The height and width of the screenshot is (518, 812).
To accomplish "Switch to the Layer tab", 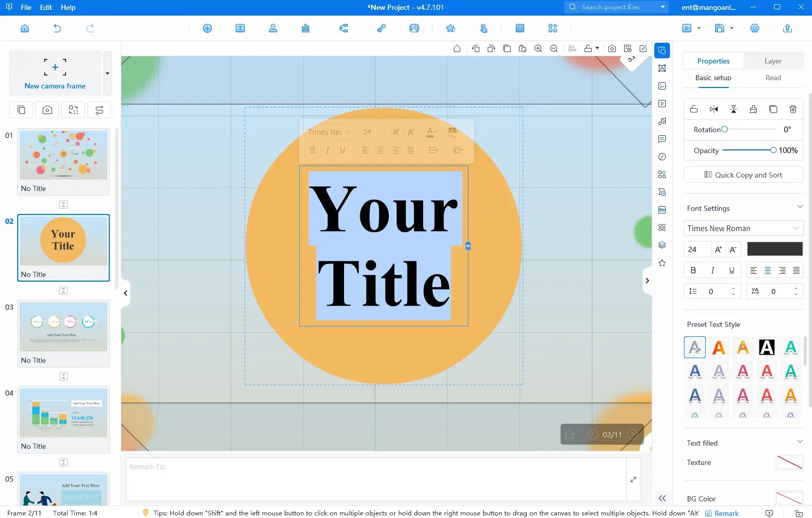I will click(772, 60).
